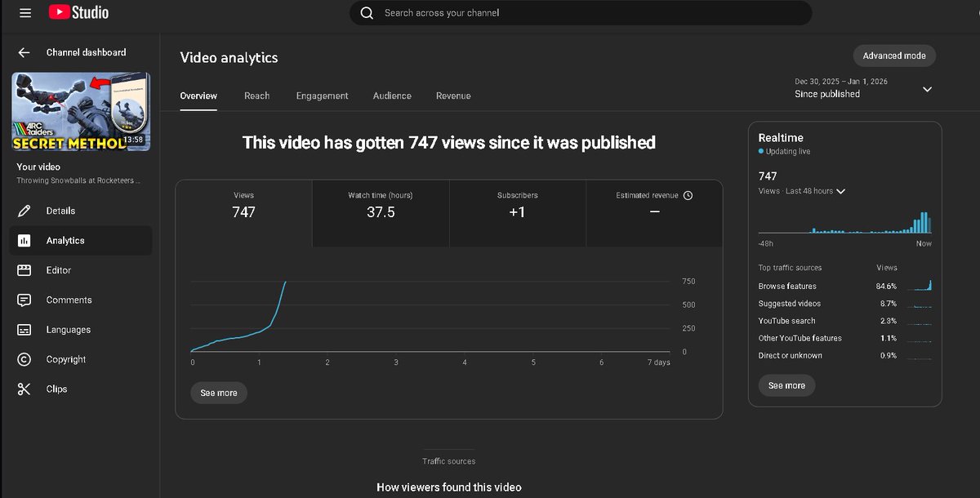Open the Languages menu item
Screen dimensions: 980x498
(x=81, y=330)
